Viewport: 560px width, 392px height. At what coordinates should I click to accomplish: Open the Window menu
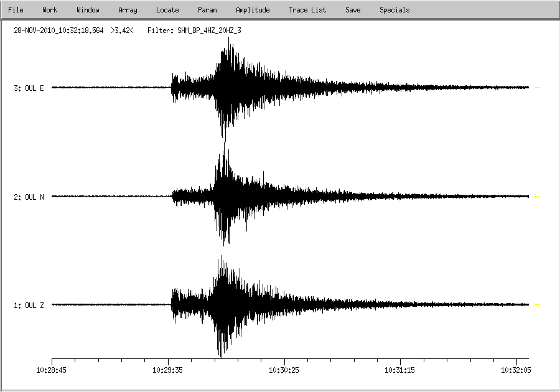pyautogui.click(x=88, y=10)
